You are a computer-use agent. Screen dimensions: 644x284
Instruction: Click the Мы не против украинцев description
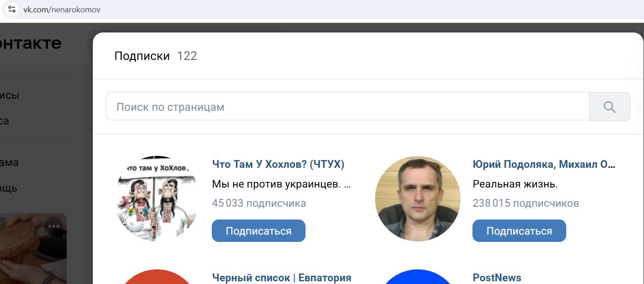pos(281,184)
